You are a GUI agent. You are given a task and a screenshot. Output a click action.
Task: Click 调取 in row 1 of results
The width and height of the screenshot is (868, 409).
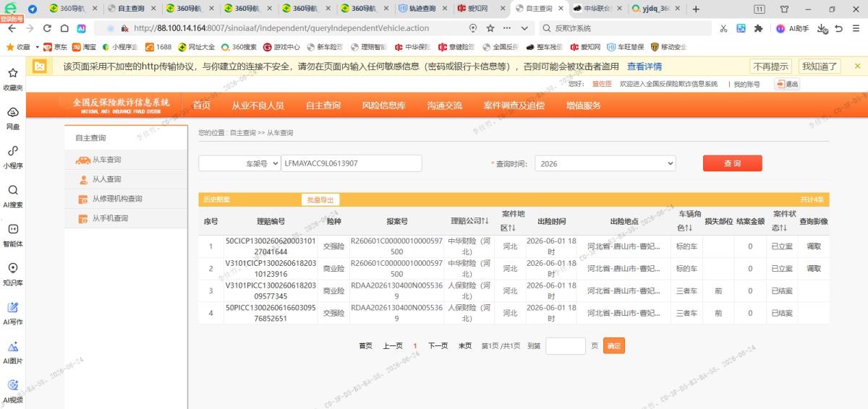814,246
